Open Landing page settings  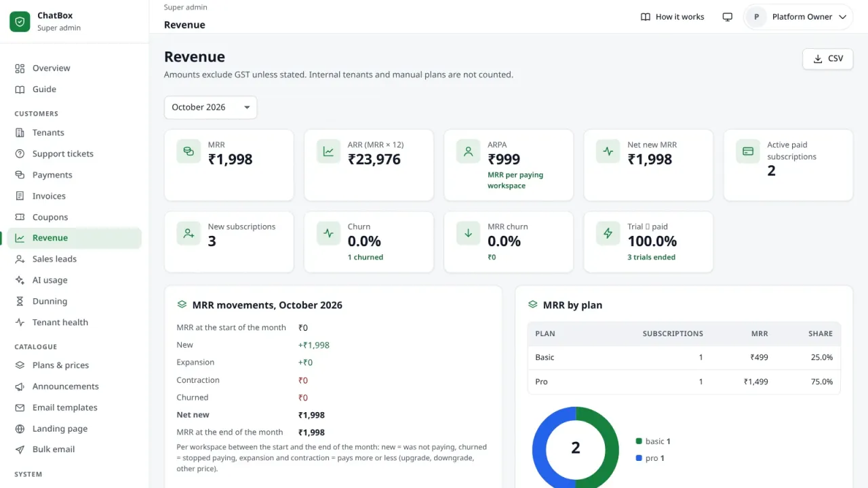point(74,428)
